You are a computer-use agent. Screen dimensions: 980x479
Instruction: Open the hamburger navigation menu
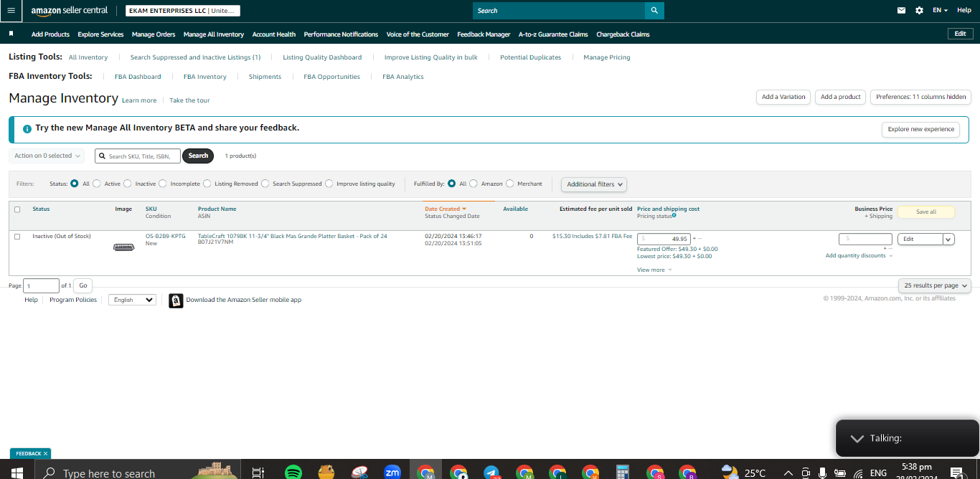(11, 11)
